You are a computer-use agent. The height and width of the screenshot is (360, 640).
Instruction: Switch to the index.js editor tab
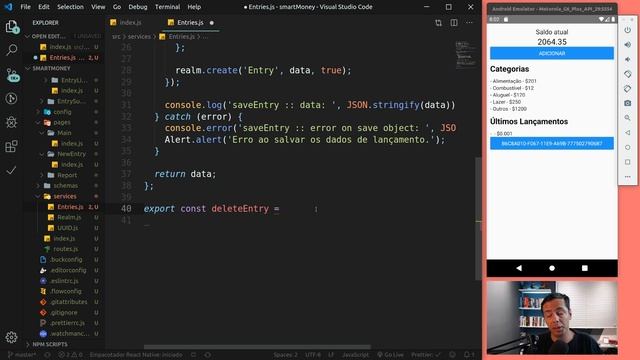[131, 23]
